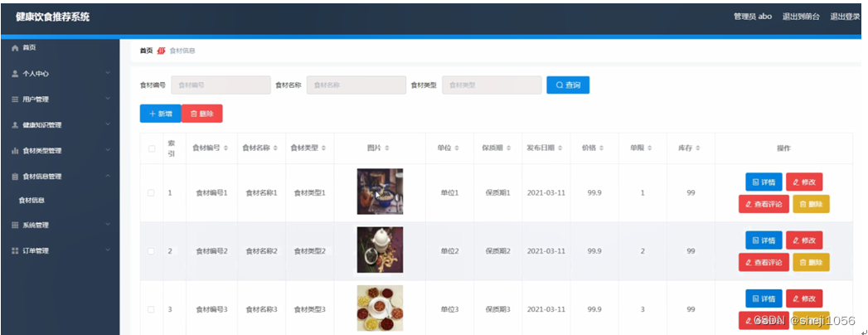Expand the 用户管理 menu chevron

(x=108, y=100)
